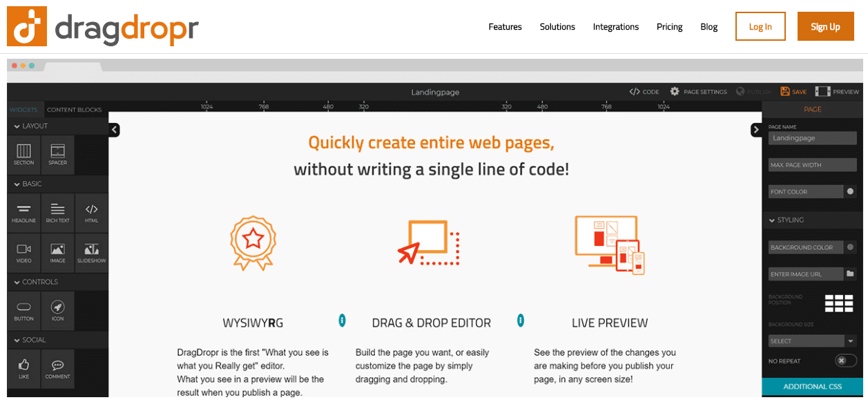Open the Font Color swatch
868x411 pixels.
tap(850, 192)
